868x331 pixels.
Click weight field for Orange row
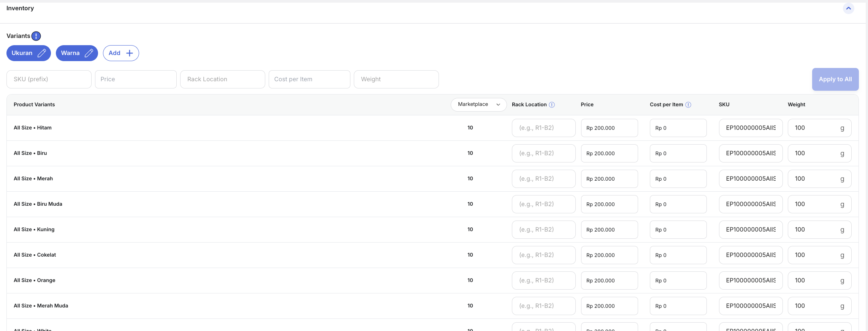[820, 281]
